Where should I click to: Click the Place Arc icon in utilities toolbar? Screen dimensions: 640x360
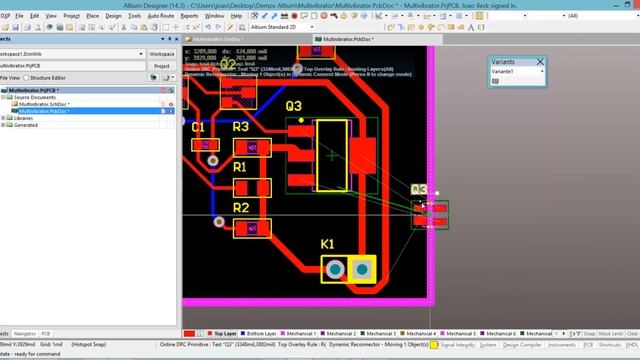point(441,27)
